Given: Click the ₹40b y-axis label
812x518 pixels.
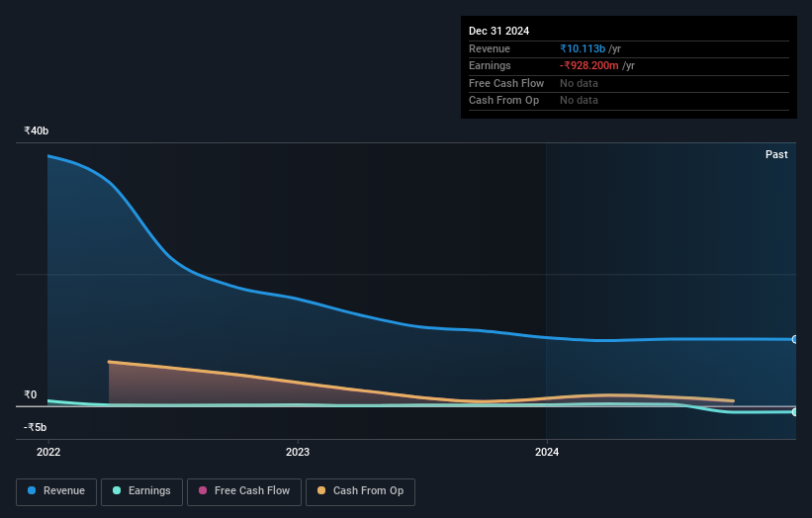Looking at the screenshot, I should point(37,130).
